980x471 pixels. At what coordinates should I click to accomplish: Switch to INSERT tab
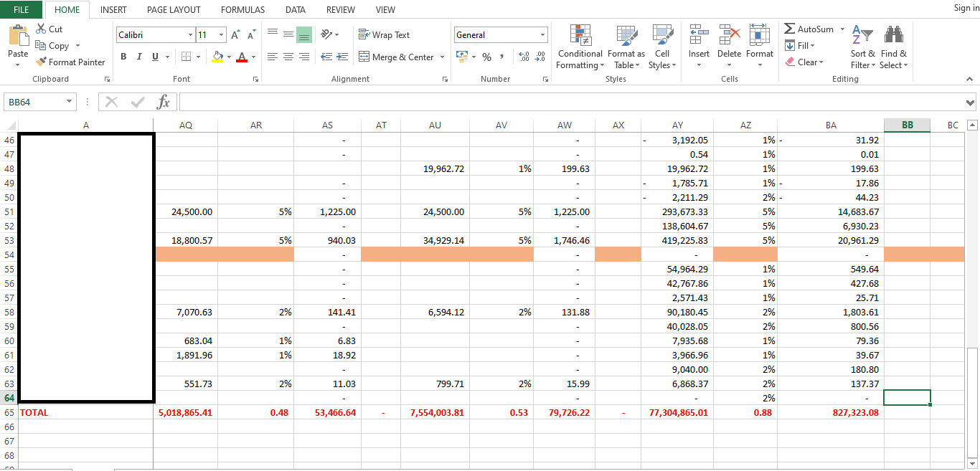[113, 9]
